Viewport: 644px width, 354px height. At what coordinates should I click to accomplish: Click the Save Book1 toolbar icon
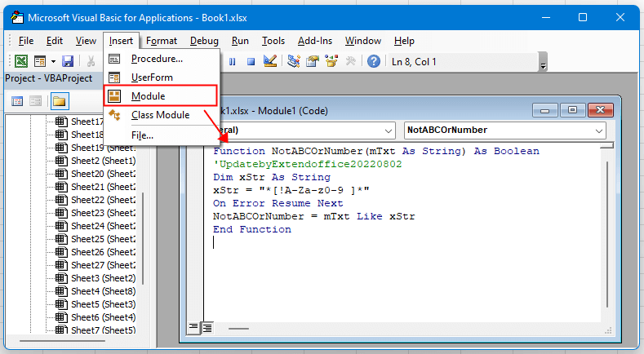pyautogui.click(x=68, y=61)
